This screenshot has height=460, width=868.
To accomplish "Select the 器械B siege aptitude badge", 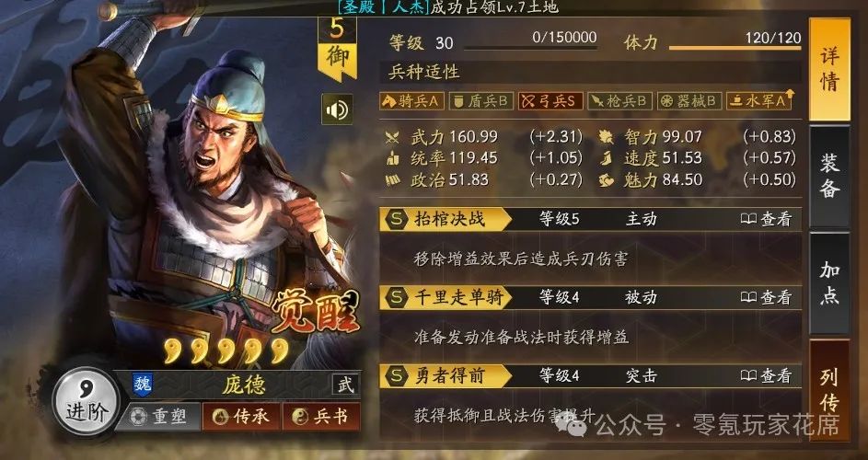I will tap(689, 101).
